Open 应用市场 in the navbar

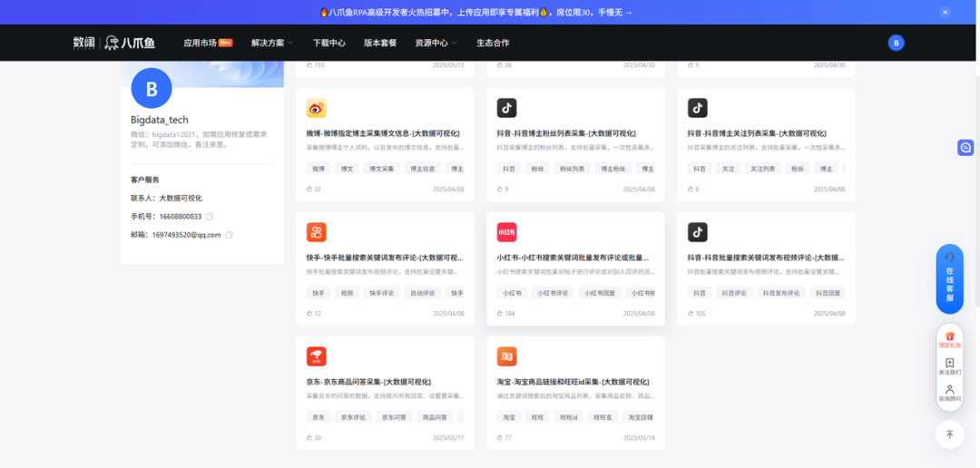(208, 44)
